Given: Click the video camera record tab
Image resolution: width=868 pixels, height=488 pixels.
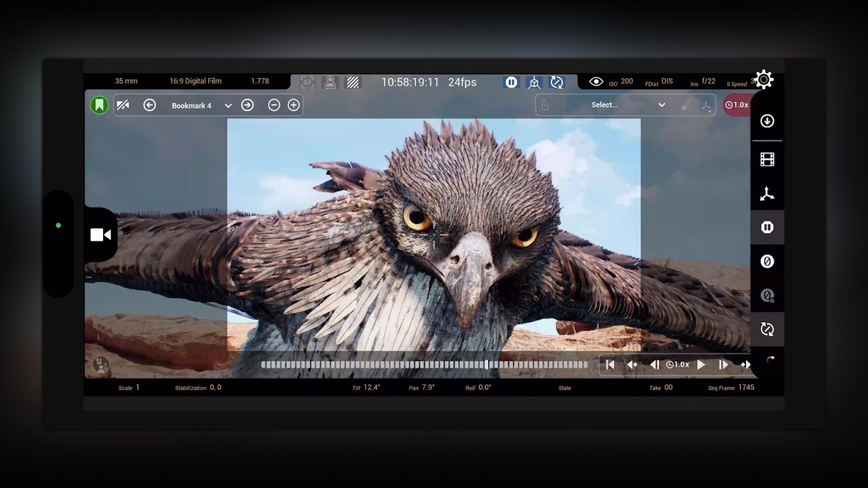Looking at the screenshot, I should click(101, 235).
